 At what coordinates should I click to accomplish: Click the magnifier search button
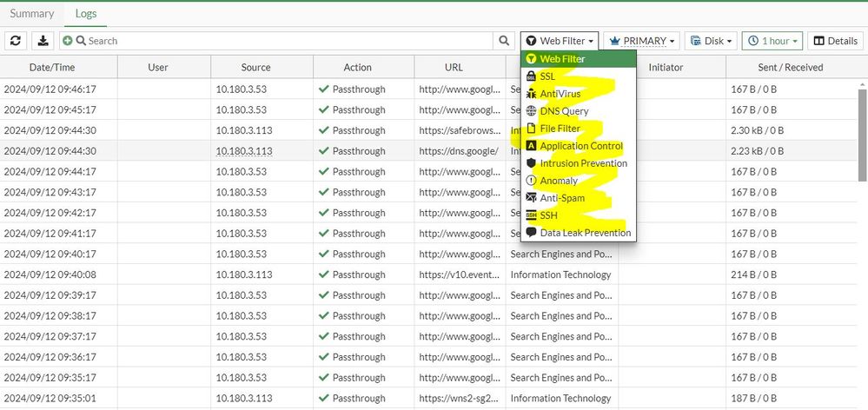pos(504,41)
